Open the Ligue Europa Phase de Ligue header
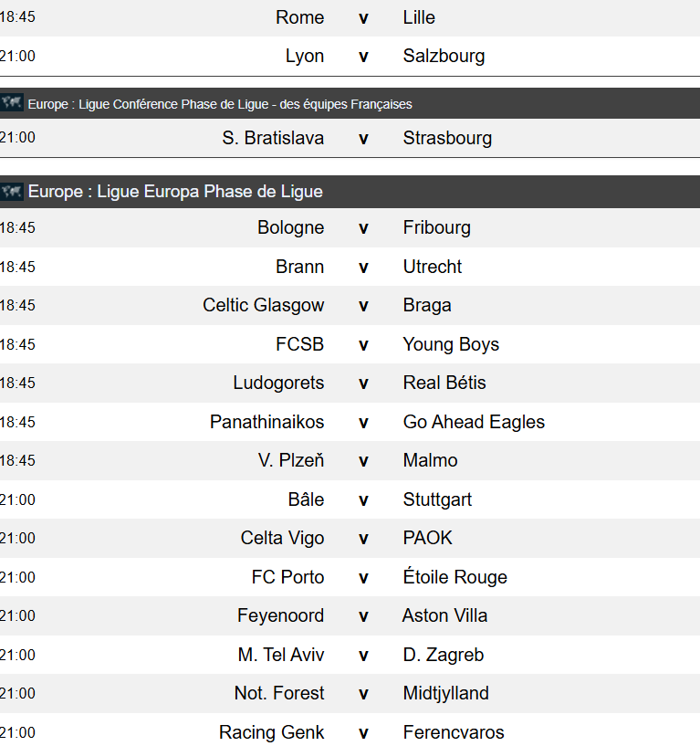700x746 pixels. (175, 192)
